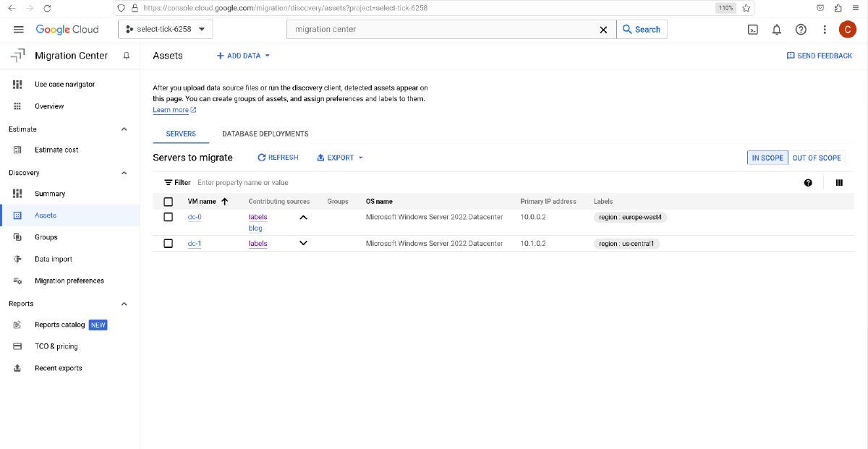
Task: Switch to the DATABASE DEPLOYMENTS tab
Action: pos(265,134)
